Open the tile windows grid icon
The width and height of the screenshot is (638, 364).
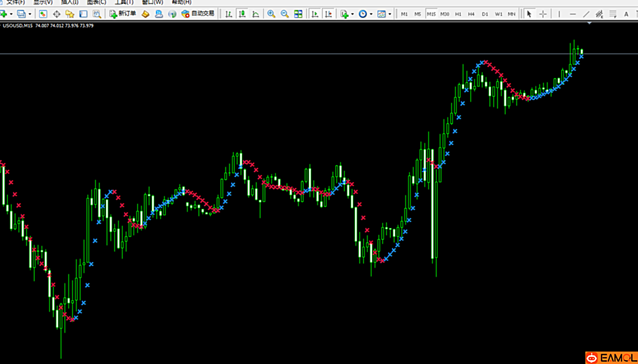pyautogui.click(x=298, y=14)
